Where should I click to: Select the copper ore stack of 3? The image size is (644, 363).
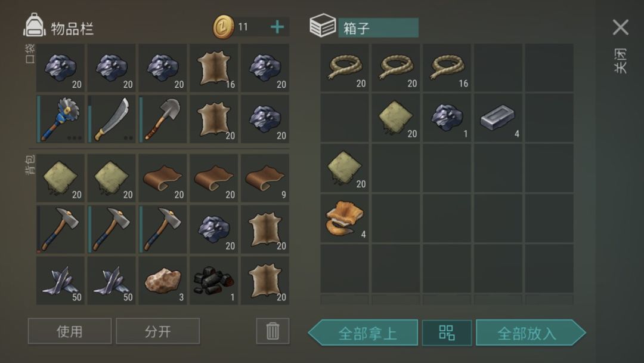pyautogui.click(x=163, y=281)
